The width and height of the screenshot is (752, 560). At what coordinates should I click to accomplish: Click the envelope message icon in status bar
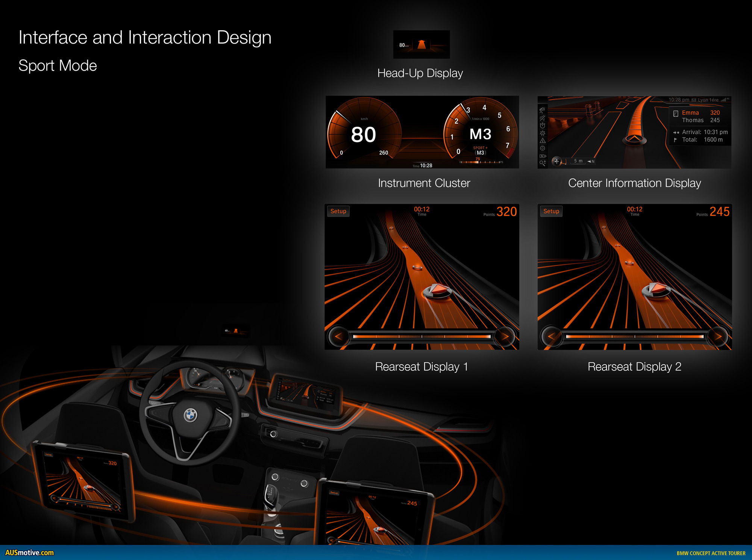(694, 100)
